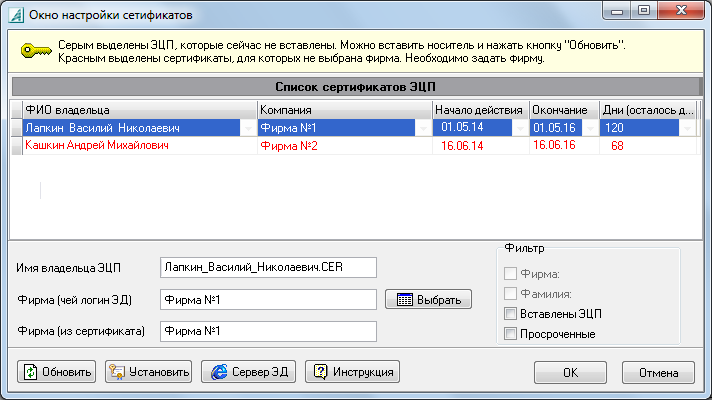The image size is (712, 400).
Task: Click the Выбрать firm selection button
Action: (428, 299)
